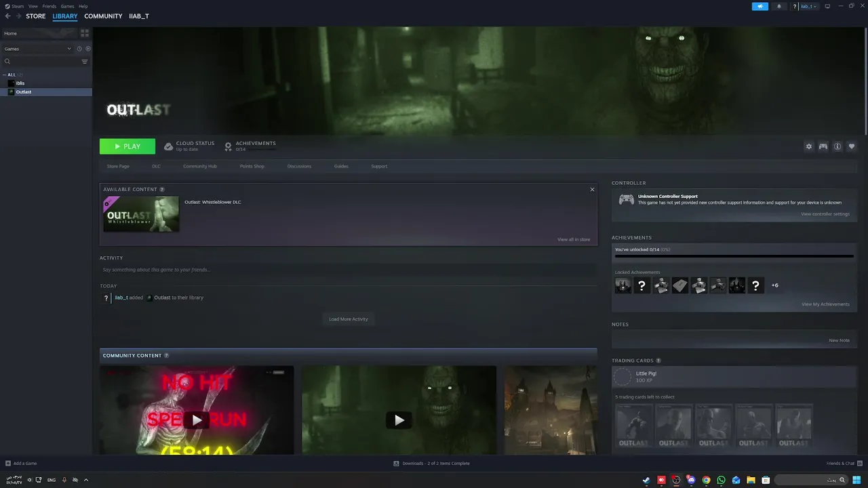868x488 pixels.
Task: Show Outlast game information icon
Action: point(837,146)
